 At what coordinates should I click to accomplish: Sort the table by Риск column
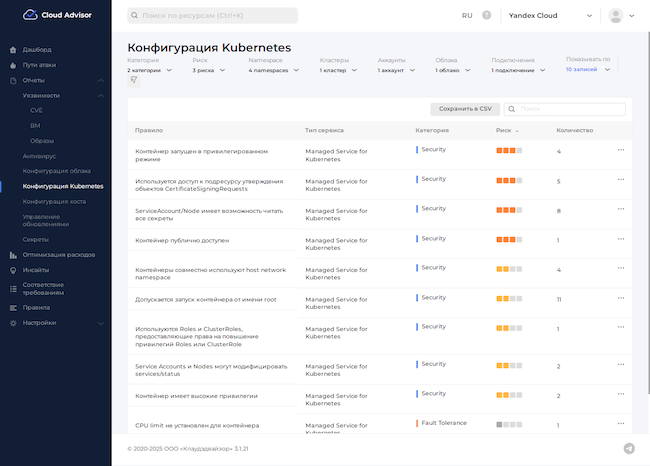[x=507, y=130]
